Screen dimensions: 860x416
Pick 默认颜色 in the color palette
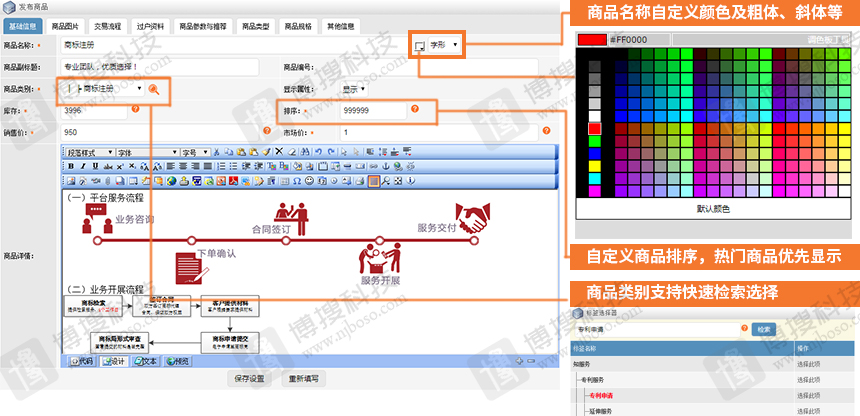tap(713, 209)
